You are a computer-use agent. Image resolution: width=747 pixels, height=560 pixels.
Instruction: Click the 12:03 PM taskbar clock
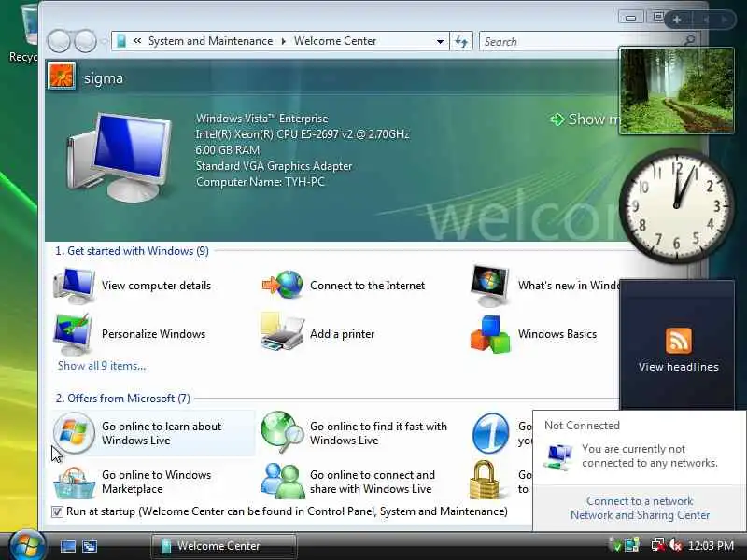711,546
